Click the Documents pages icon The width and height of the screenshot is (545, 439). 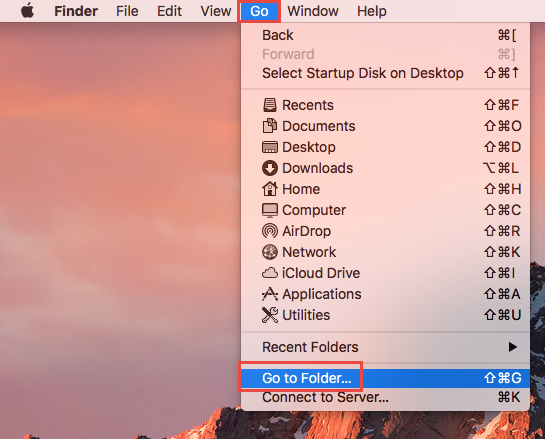[270, 126]
